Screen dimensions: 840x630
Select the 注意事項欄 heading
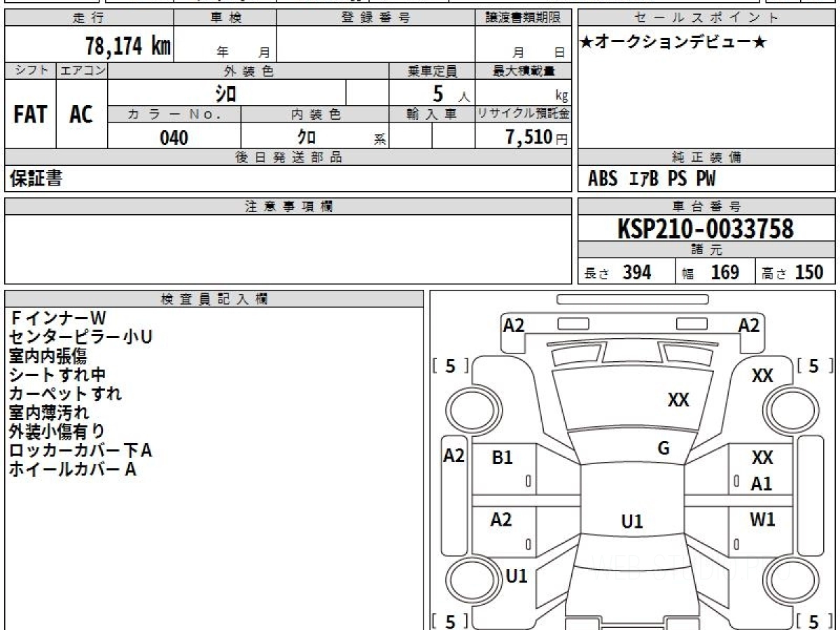[x=288, y=206]
